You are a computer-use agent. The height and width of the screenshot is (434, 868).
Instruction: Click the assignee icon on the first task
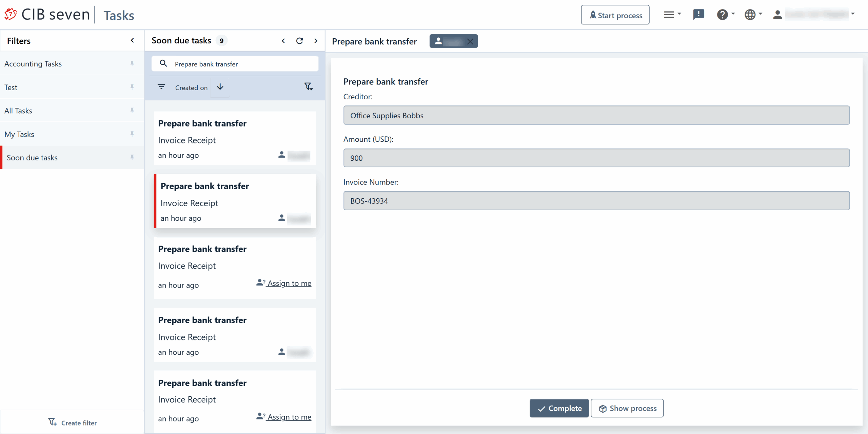[x=281, y=155]
